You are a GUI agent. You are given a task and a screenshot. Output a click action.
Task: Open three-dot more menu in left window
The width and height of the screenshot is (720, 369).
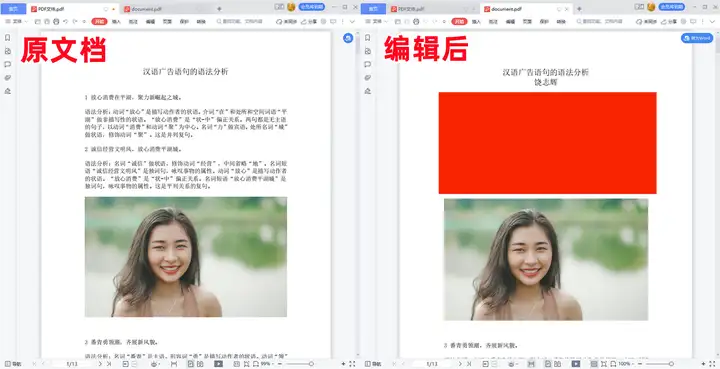pos(343,22)
